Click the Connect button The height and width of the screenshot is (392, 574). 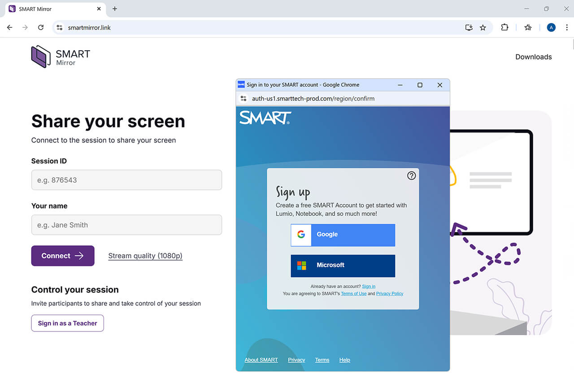pos(62,256)
